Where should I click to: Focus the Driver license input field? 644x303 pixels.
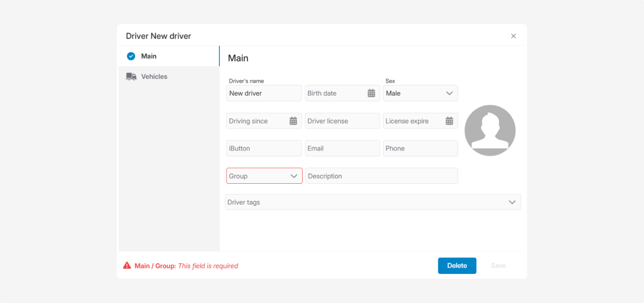tap(342, 121)
